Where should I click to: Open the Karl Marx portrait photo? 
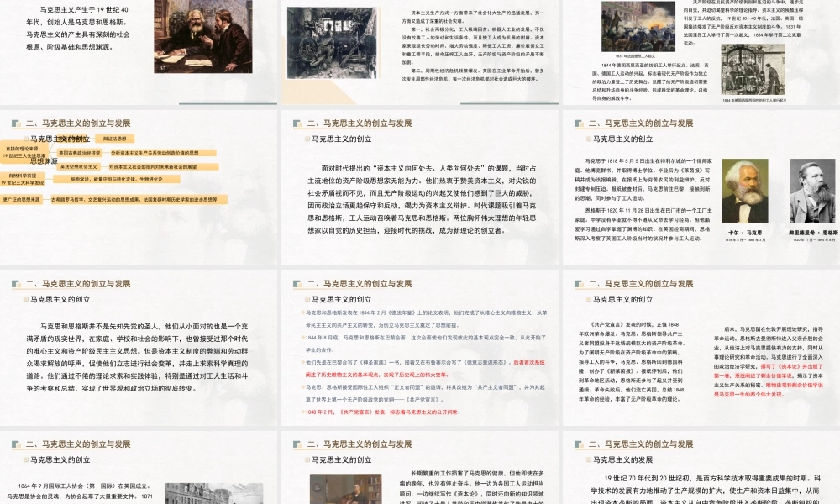pos(743,191)
